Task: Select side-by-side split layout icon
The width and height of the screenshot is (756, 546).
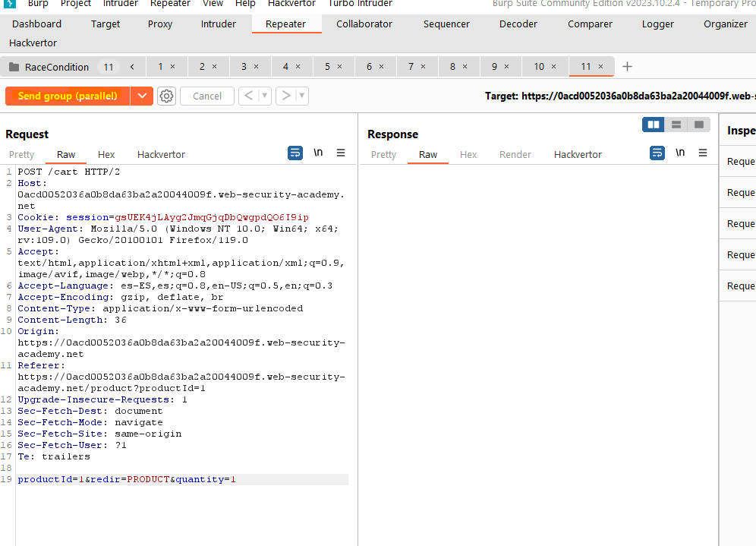Action: [x=654, y=125]
